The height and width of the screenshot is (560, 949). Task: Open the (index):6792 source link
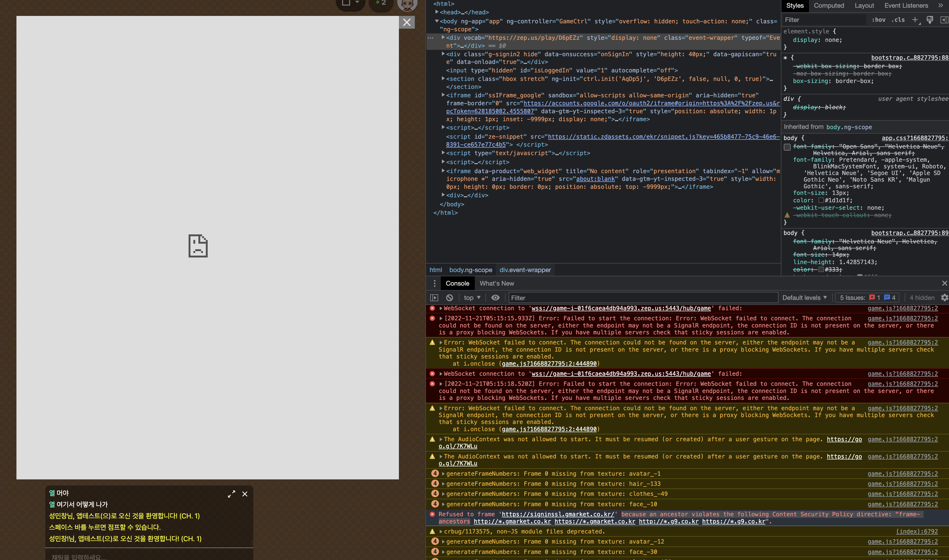tap(917, 531)
